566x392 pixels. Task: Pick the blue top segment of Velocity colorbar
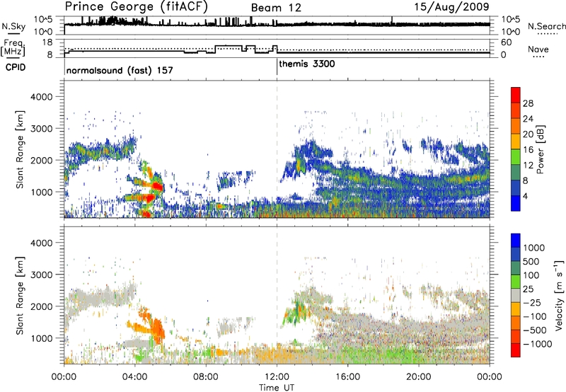pyautogui.click(x=516, y=241)
